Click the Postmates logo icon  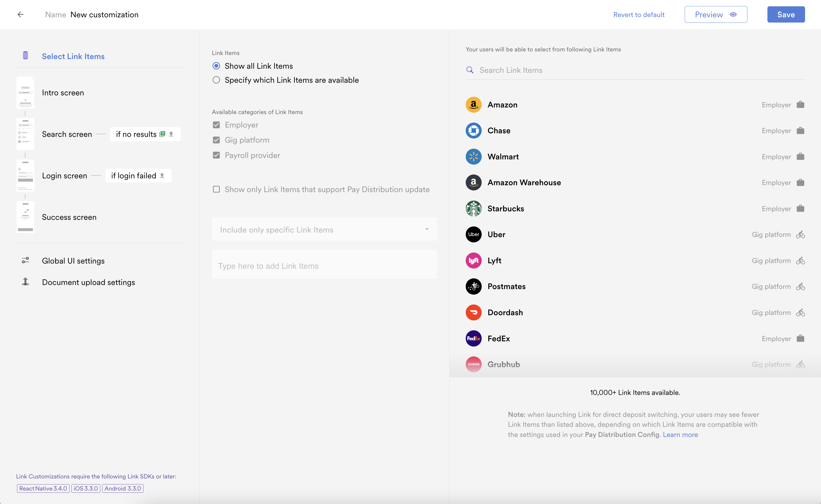(473, 286)
